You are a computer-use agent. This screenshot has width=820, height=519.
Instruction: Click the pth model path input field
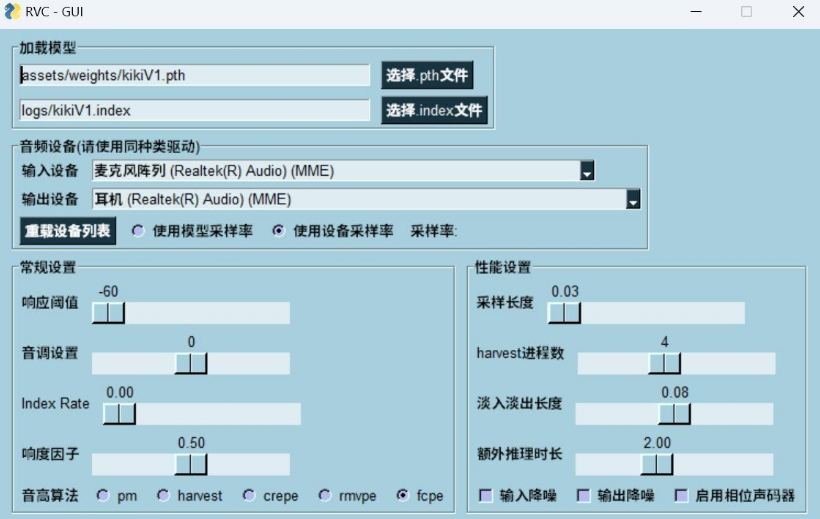[195, 76]
